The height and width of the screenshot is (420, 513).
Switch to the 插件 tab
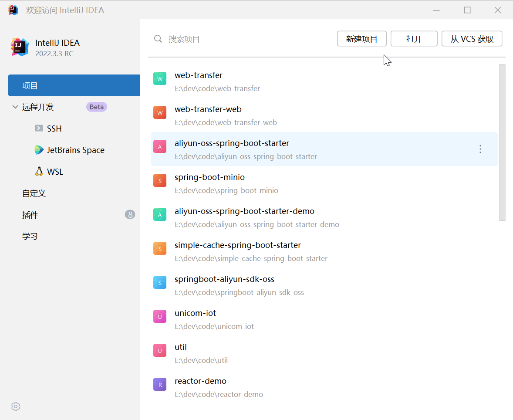[x=30, y=215]
